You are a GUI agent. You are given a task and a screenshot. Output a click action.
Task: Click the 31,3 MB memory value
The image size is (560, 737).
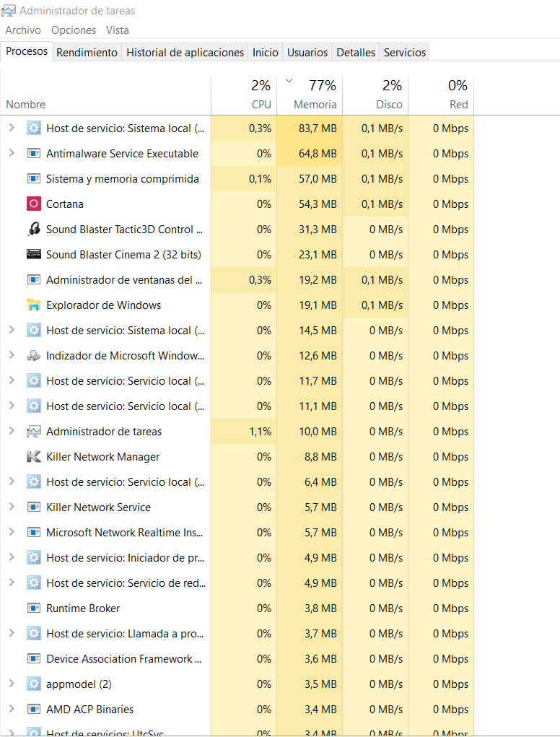(318, 230)
